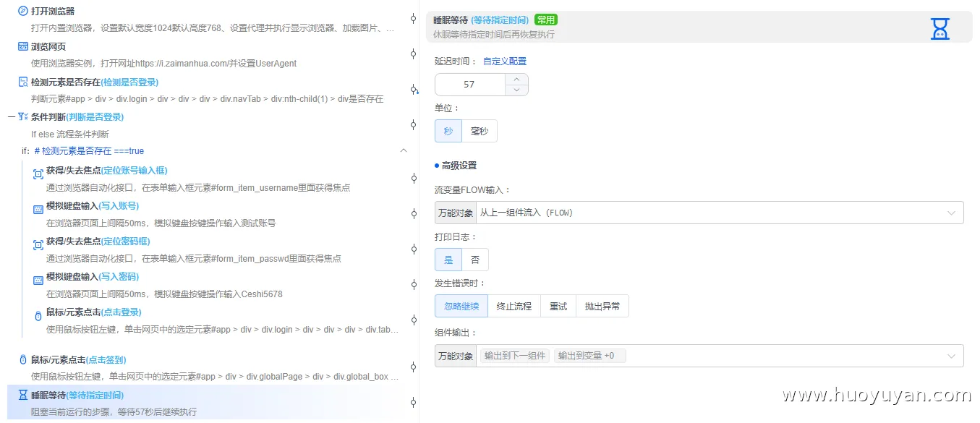Click the description '休眠等待指定时间后再恢复执行'
This screenshot has width=980, height=423.
(x=494, y=34)
